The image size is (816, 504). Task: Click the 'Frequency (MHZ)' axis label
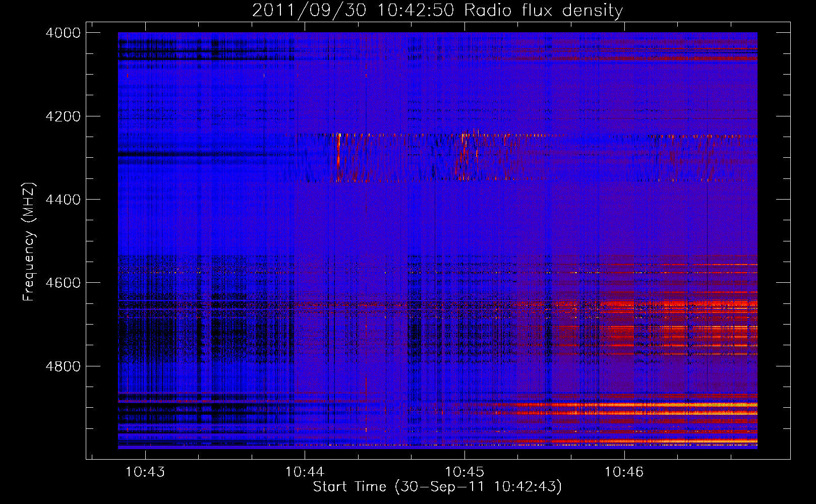[29, 242]
